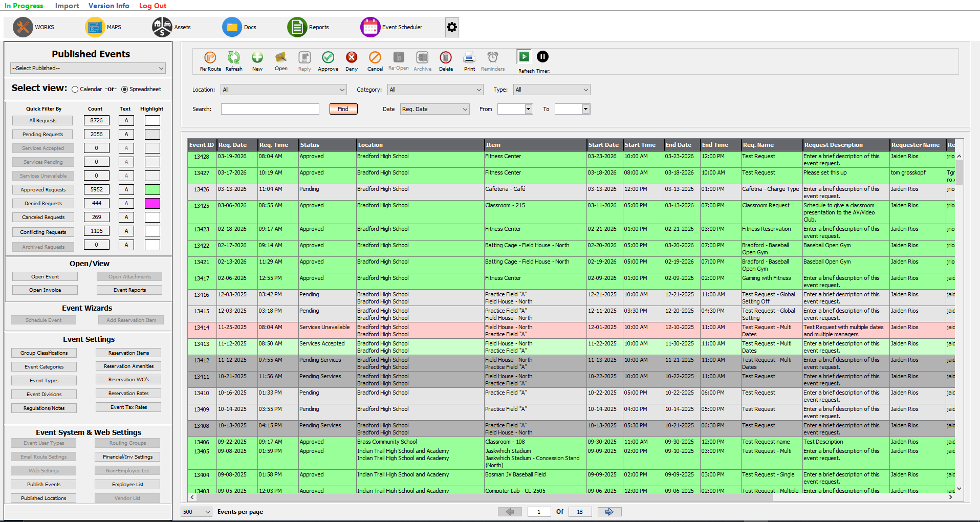
Task: Click the Approve checkmark icon
Action: pos(328,57)
